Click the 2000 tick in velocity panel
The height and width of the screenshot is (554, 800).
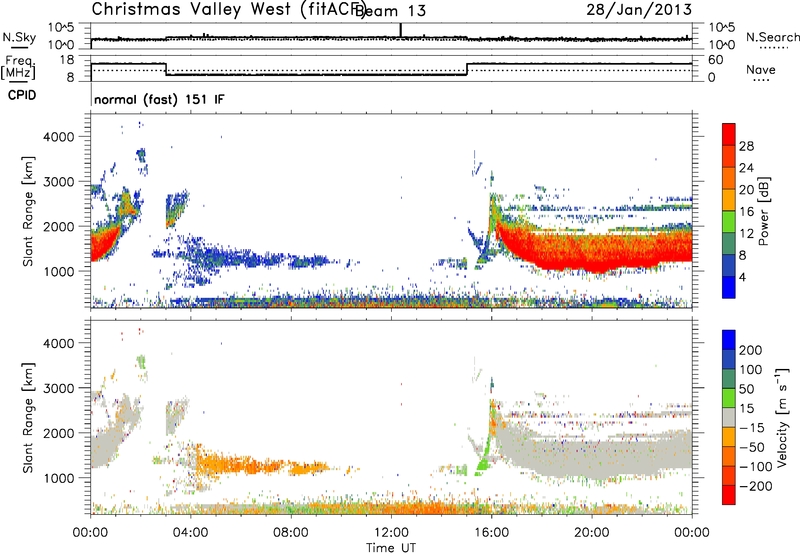tap(58, 433)
